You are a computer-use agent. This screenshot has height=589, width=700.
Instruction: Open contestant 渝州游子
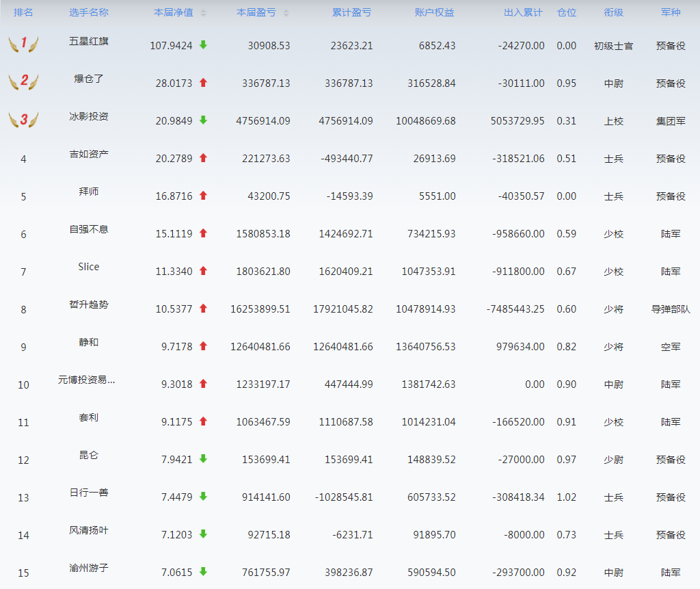point(89,568)
